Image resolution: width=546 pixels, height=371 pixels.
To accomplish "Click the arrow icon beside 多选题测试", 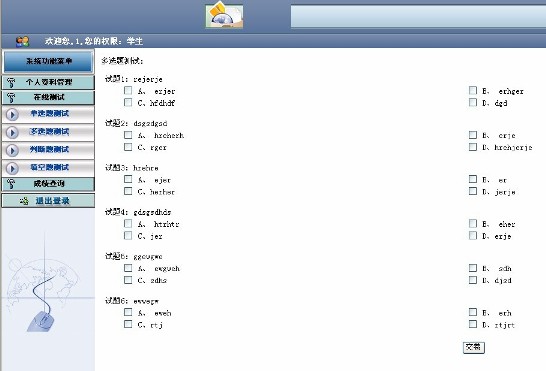I will (x=12, y=132).
